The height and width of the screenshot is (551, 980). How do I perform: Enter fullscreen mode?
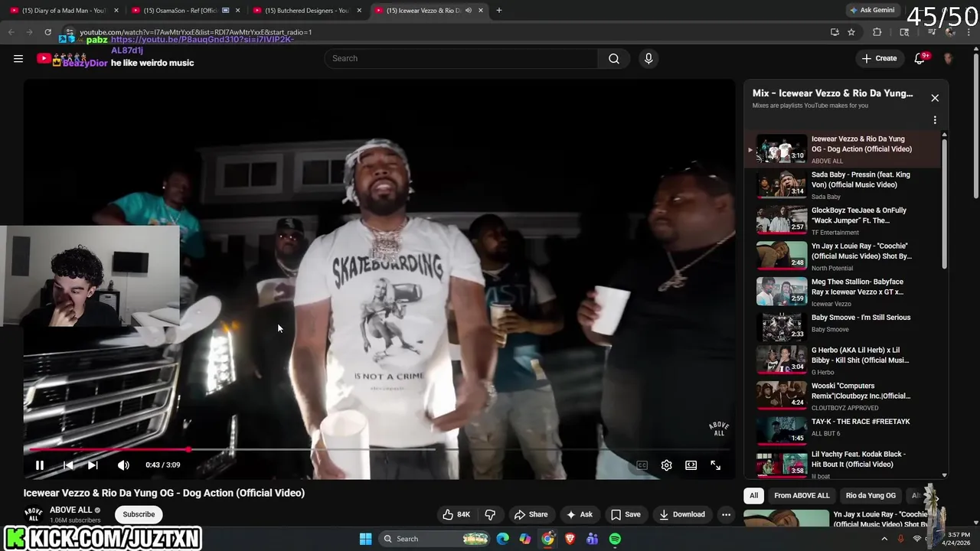pos(715,465)
